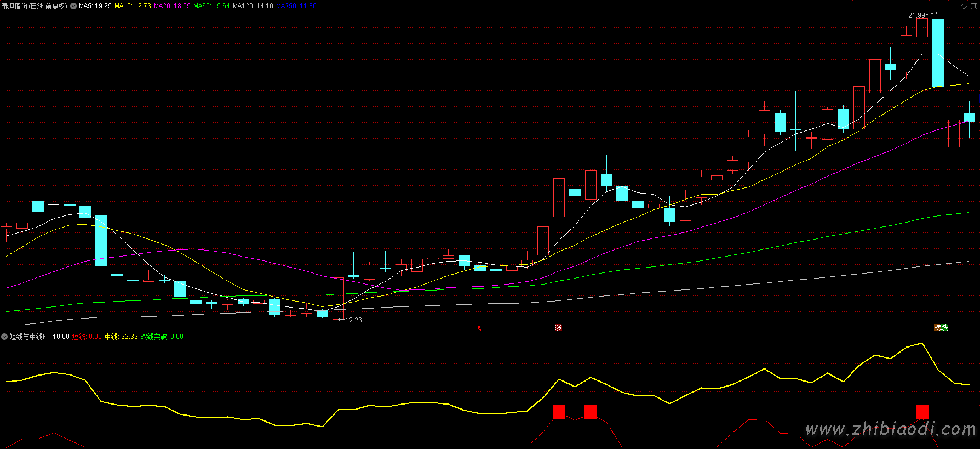This screenshot has width=980, height=449.
Task: Select the MA250: 11.80 label
Action: click(x=296, y=6)
